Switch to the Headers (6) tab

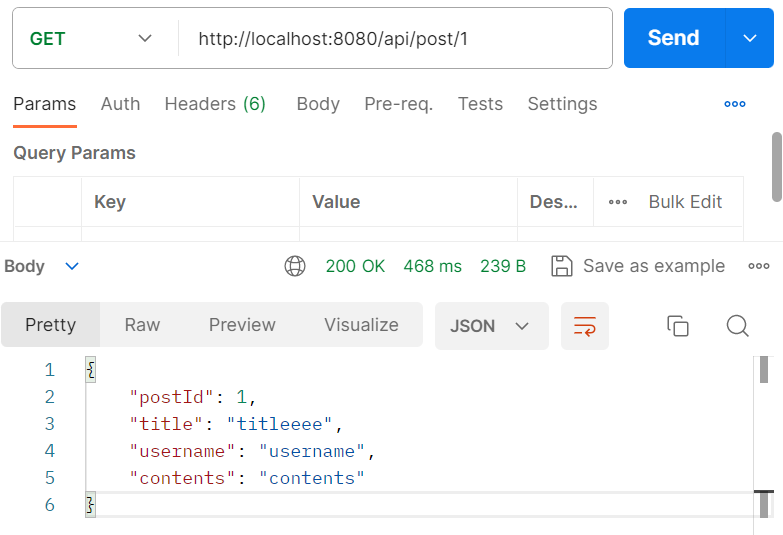[x=215, y=104]
